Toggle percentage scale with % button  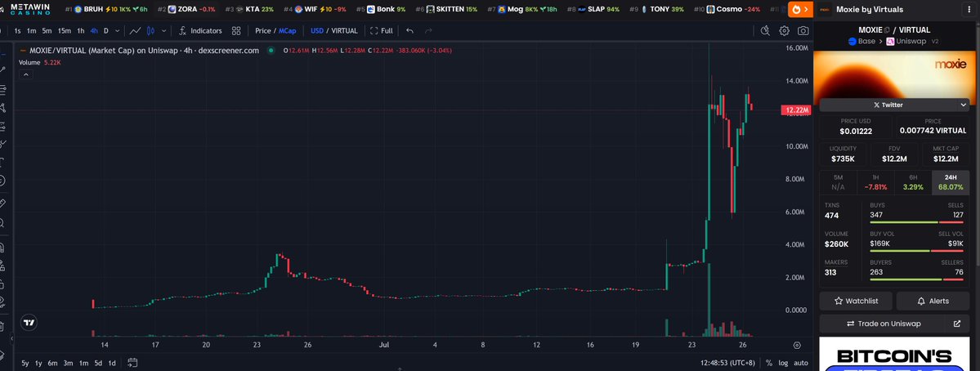(769, 363)
